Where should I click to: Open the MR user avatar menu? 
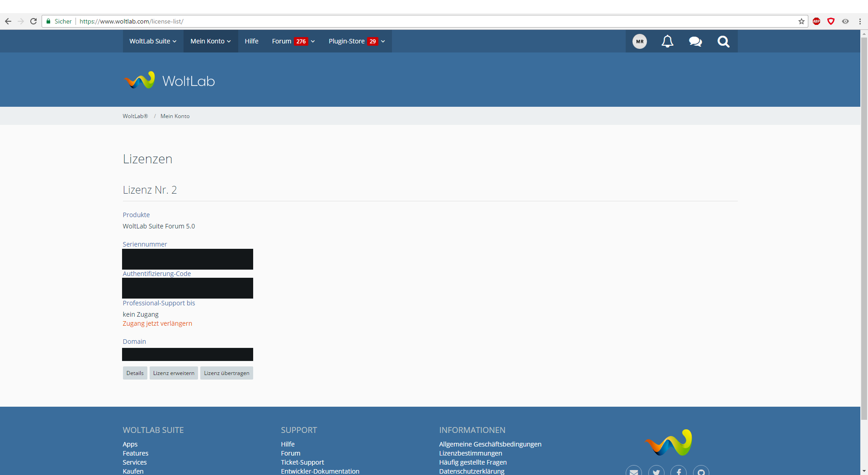point(639,42)
